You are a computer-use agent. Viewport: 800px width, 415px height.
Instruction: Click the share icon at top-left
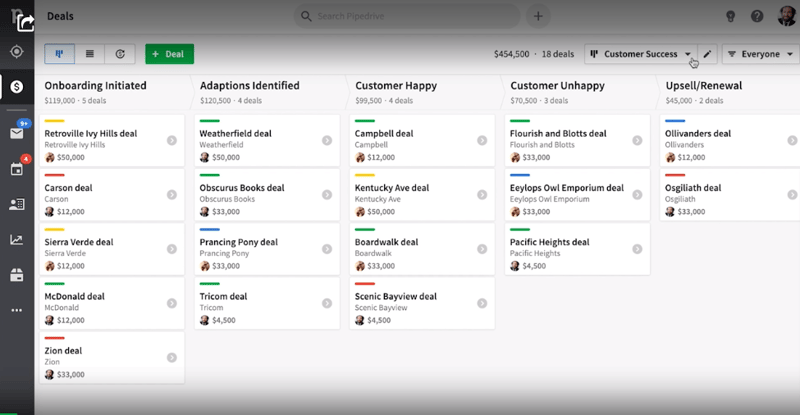click(x=24, y=22)
